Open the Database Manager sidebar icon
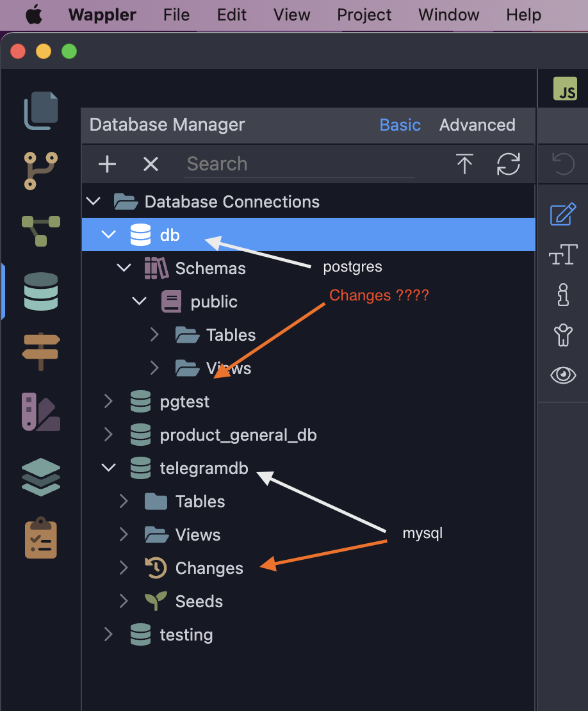The width and height of the screenshot is (588, 711). point(41,291)
